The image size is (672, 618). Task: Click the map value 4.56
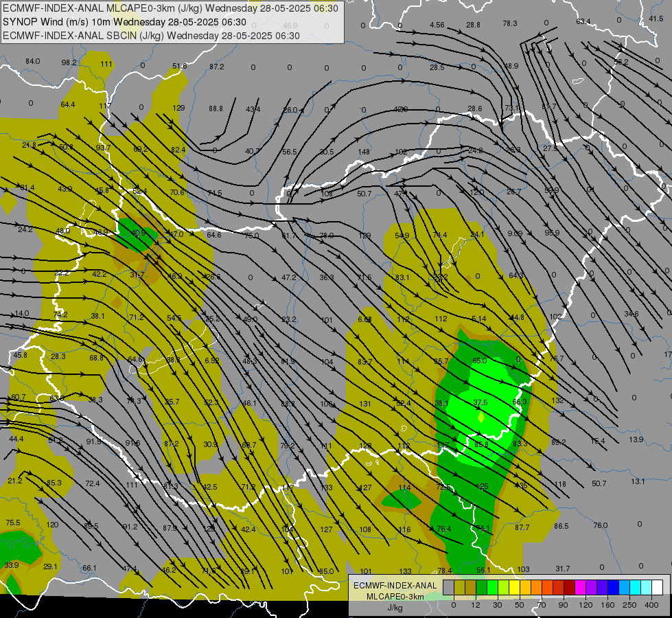coord(437,25)
